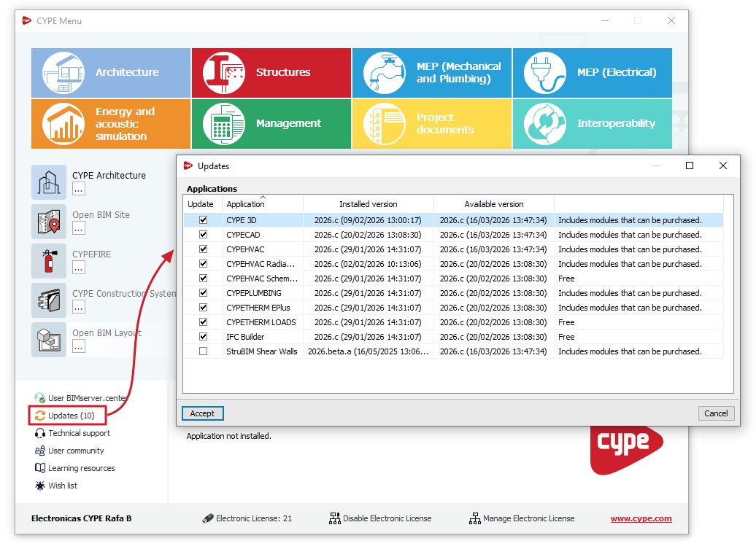
Task: Click the Updates refresh icon
Action: 40,416
